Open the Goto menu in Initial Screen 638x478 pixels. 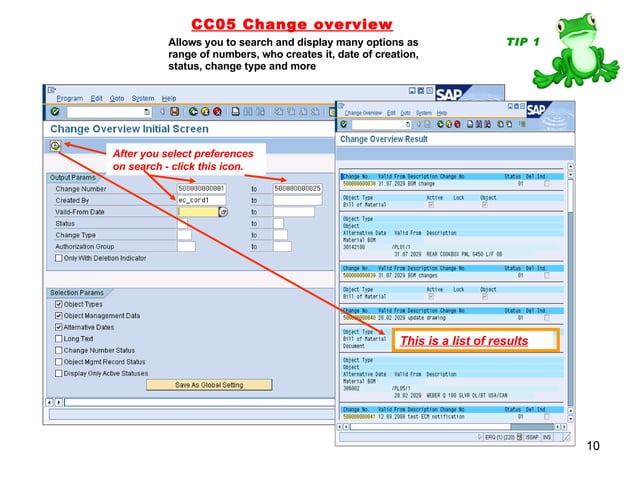[x=117, y=98]
